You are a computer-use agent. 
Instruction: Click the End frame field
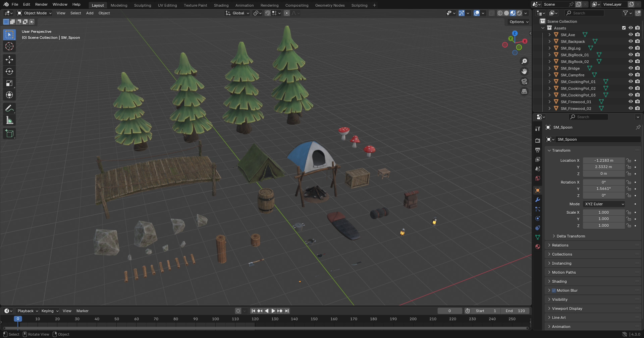515,311
